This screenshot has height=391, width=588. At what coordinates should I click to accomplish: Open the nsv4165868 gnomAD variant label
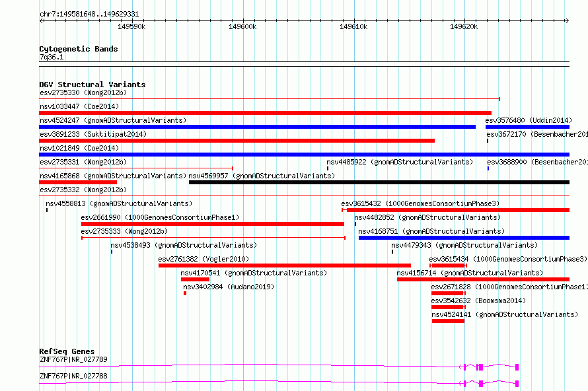point(113,176)
